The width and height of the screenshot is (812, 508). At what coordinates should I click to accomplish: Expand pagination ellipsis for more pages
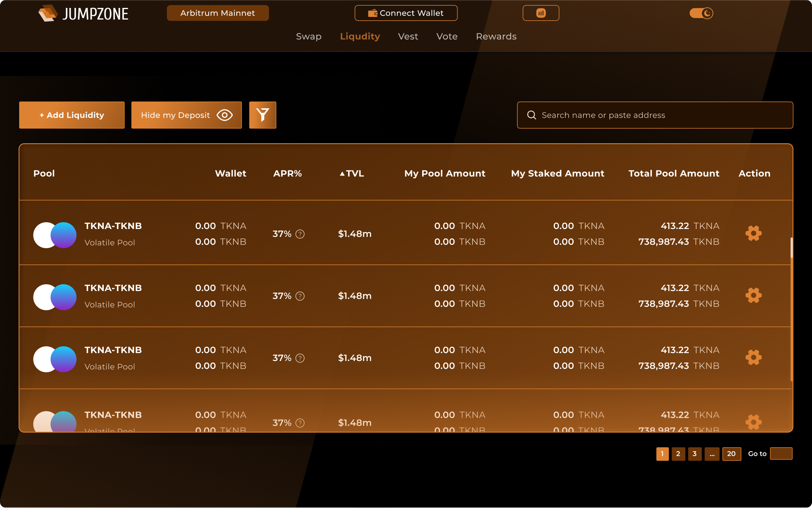[712, 454]
